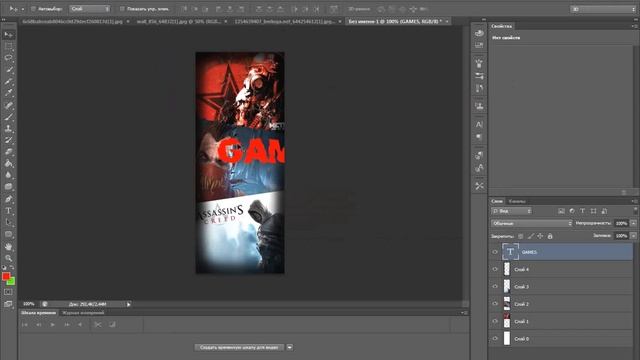Filter layers by pixel image kind
This screenshot has height=360, width=640.
(561, 211)
